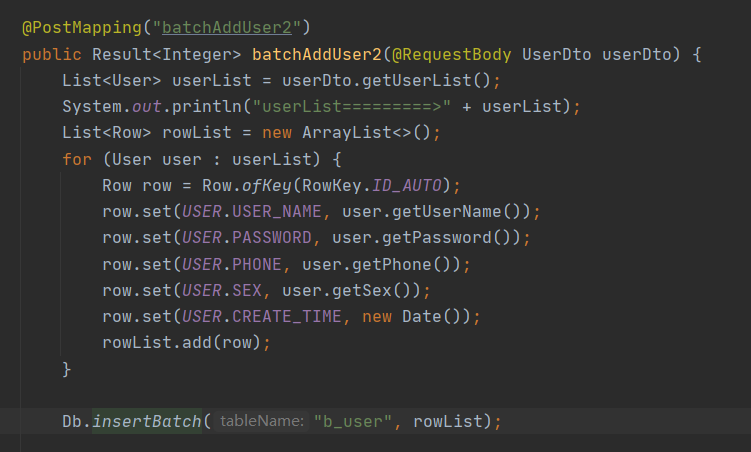Viewport: 751px width, 452px height.
Task: Click the rowList.add(row) statement
Action: (181, 343)
